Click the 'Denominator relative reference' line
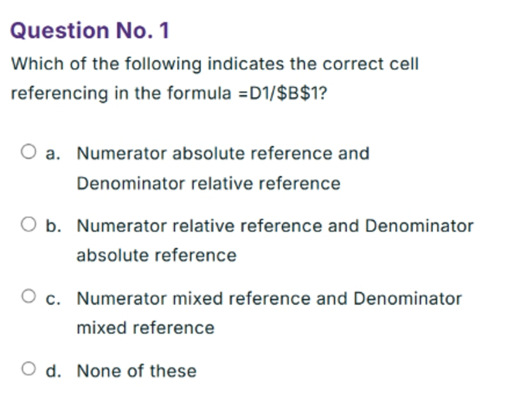 (x=209, y=184)
